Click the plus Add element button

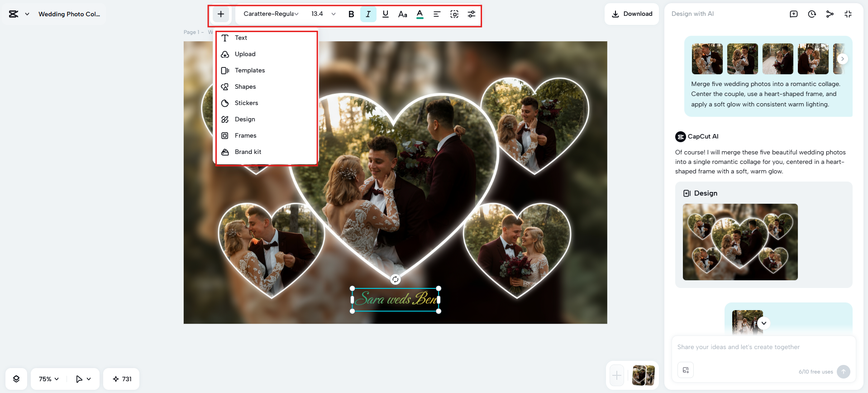coord(221,14)
